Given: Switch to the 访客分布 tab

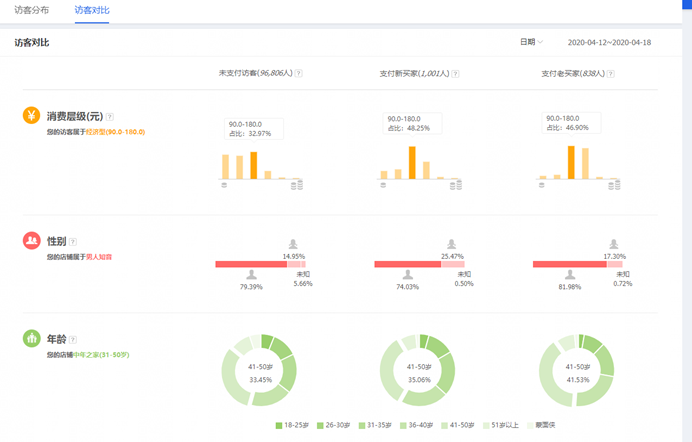Looking at the screenshot, I should point(32,10).
